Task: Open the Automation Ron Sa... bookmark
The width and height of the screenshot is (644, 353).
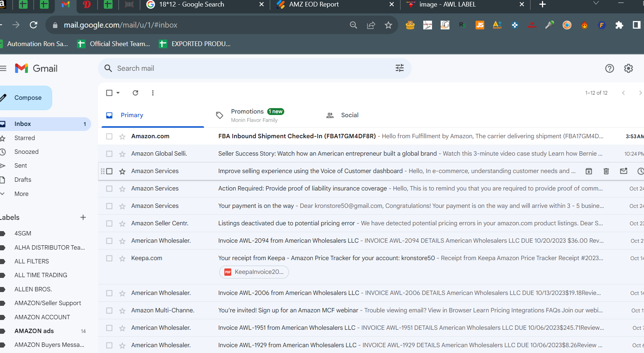Action: tap(34, 44)
